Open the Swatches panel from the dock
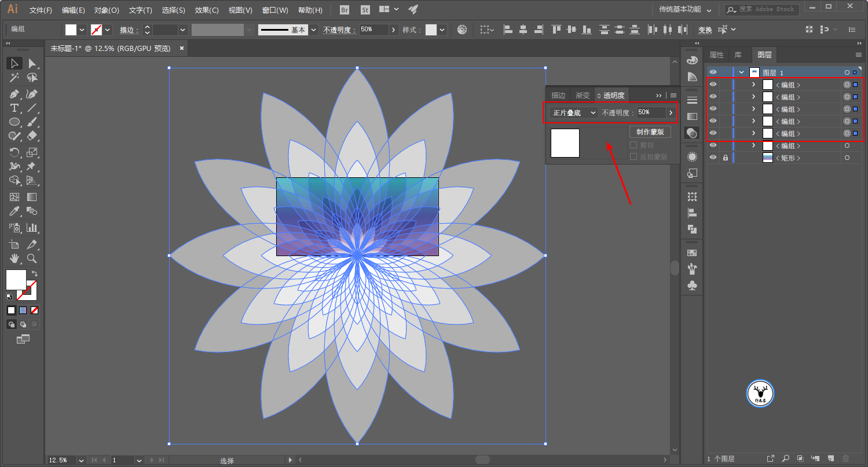 pos(692,253)
